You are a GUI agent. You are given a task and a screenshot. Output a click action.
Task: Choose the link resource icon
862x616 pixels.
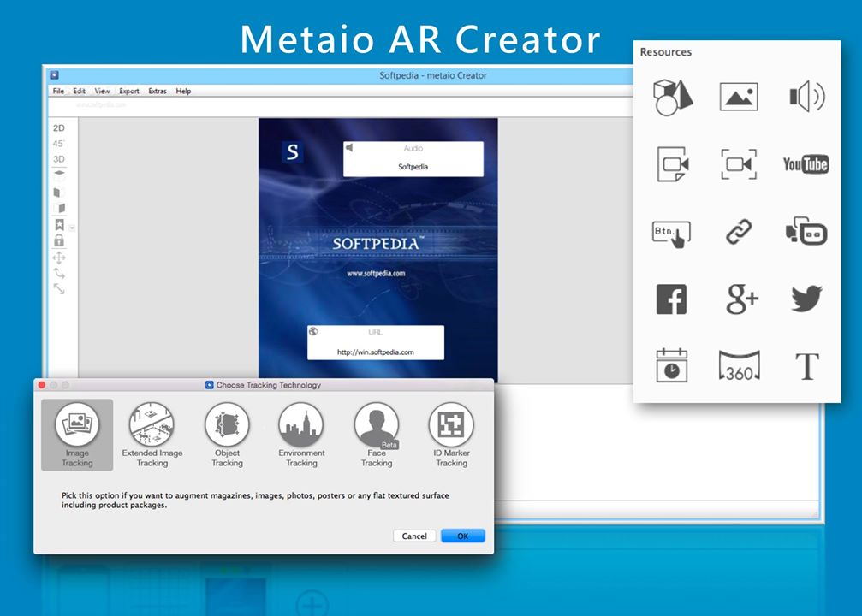738,231
